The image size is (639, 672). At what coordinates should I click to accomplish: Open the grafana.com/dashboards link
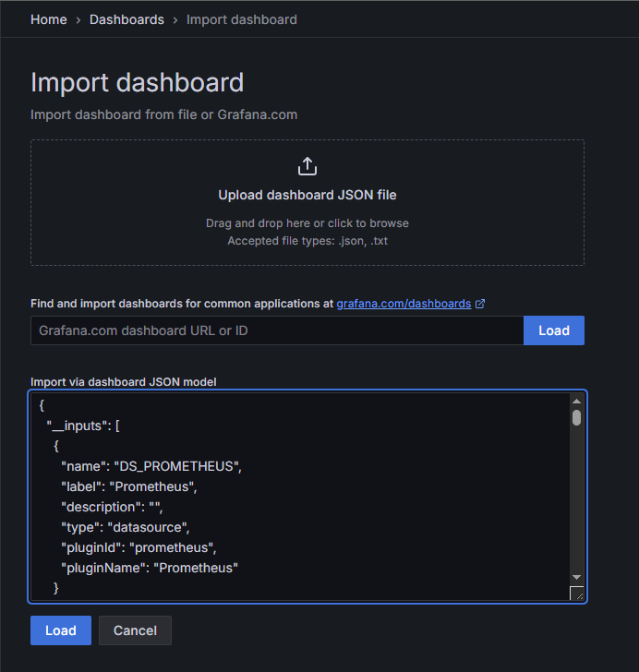404,304
